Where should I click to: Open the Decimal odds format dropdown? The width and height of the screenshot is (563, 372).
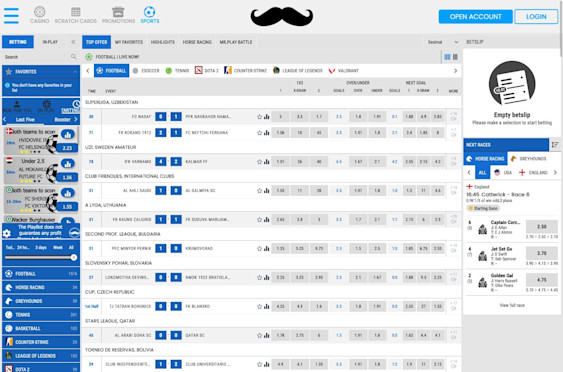(443, 42)
